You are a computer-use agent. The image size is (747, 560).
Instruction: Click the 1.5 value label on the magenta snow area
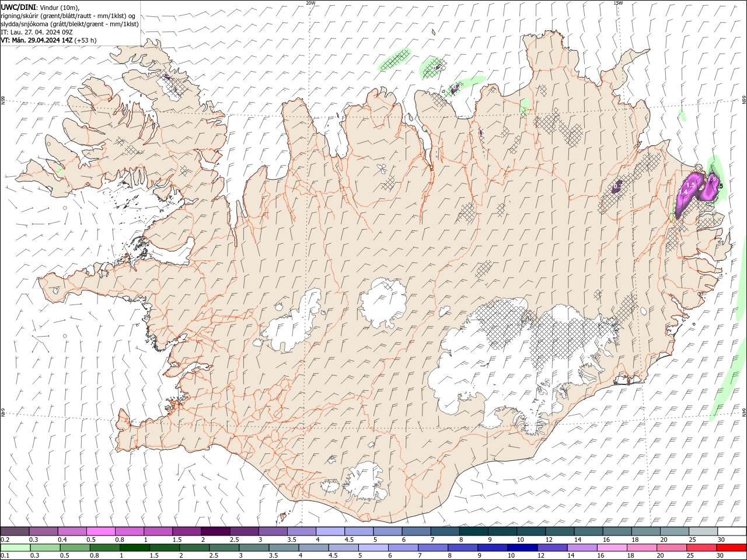[x=690, y=185]
